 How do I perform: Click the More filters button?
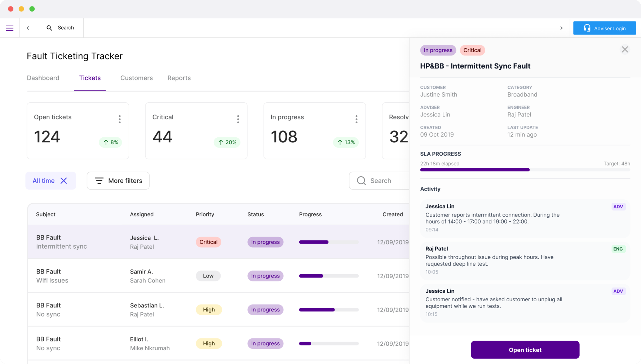118,181
